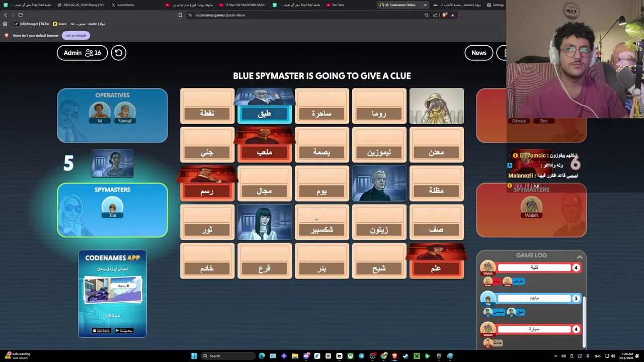Click the revealed bystander card in top row
The image size is (644, 362).
pyautogui.click(x=437, y=106)
